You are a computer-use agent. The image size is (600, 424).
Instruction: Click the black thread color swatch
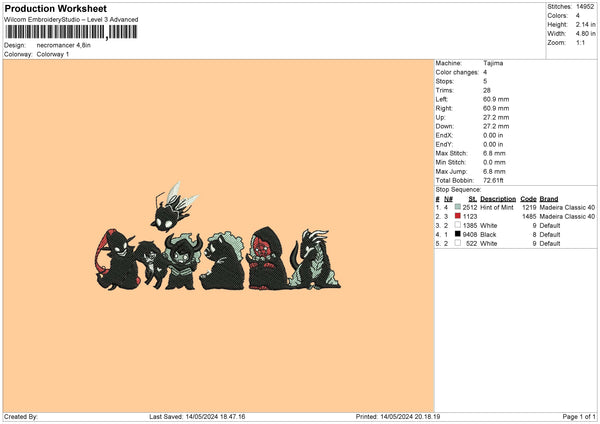pyautogui.click(x=458, y=234)
